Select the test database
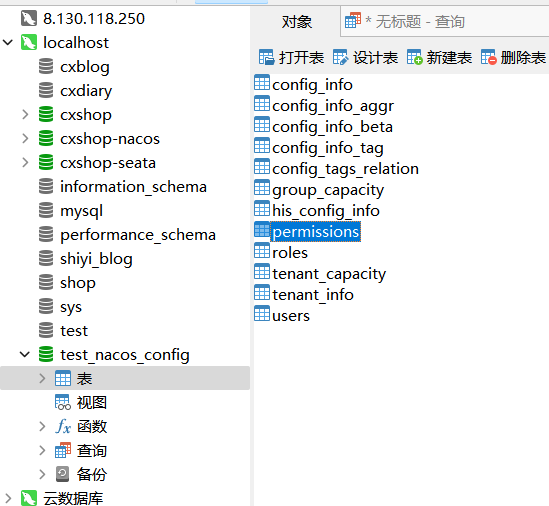The width and height of the screenshot is (549, 506). pyautogui.click(x=74, y=331)
